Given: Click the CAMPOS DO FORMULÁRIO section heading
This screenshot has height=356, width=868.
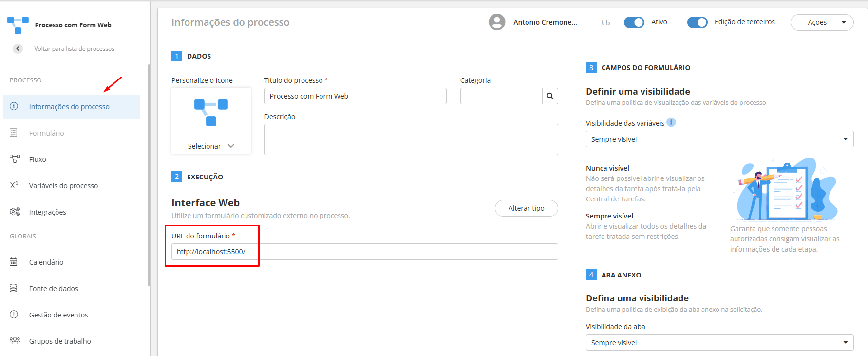Looking at the screenshot, I should coord(646,68).
